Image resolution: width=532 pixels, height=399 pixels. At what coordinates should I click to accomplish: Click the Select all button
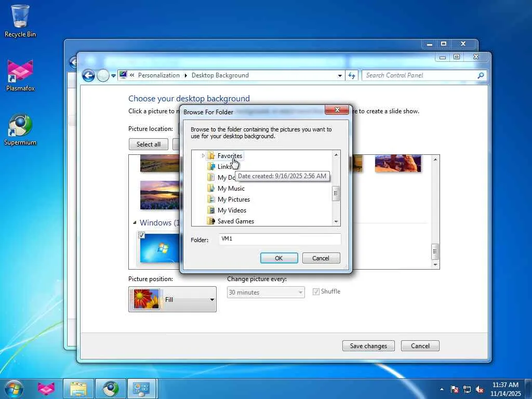point(149,144)
